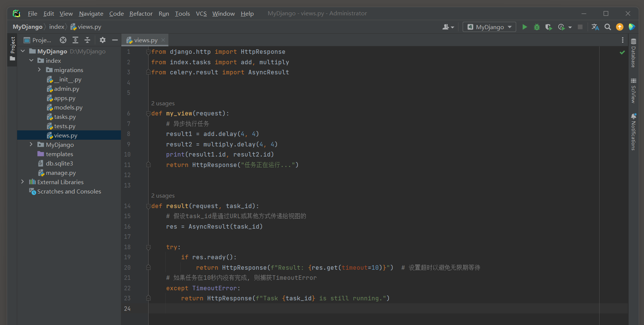The height and width of the screenshot is (325, 644).
Task: Open the Refactor menu
Action: [141, 13]
